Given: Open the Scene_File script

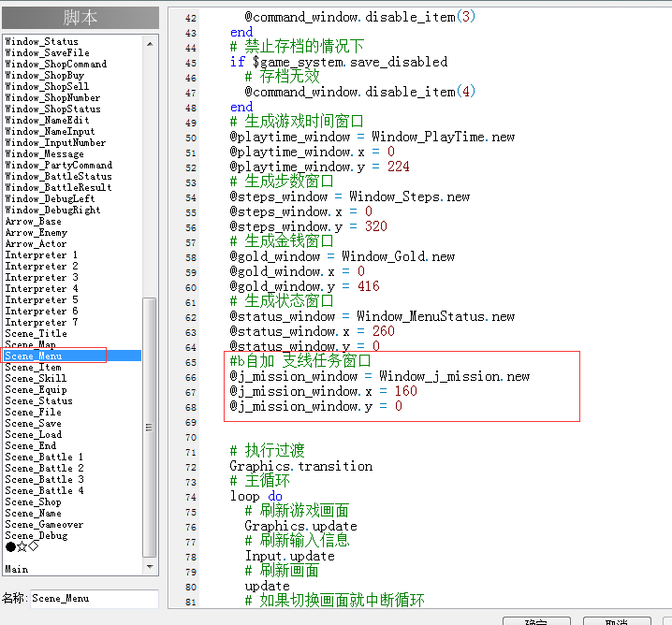Looking at the screenshot, I should tap(33, 412).
